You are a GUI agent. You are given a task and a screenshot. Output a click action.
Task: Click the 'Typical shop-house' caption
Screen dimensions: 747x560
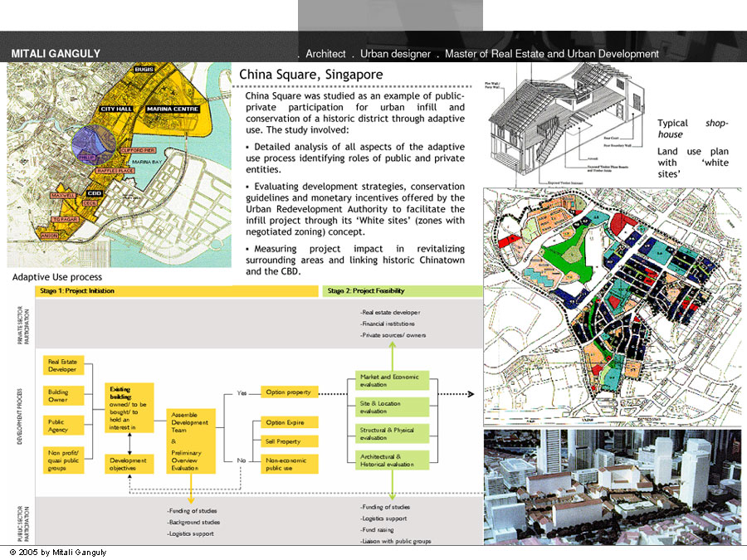click(x=693, y=129)
